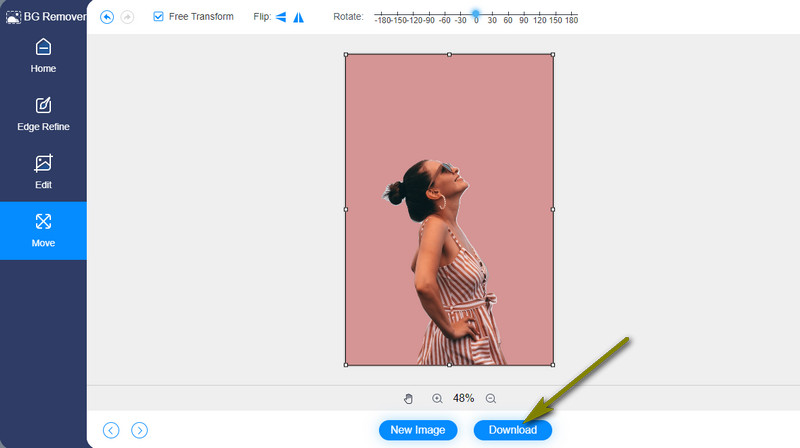Screen dimensions: 800x448
Task: Go to previous step with left arrow
Action: (111, 430)
